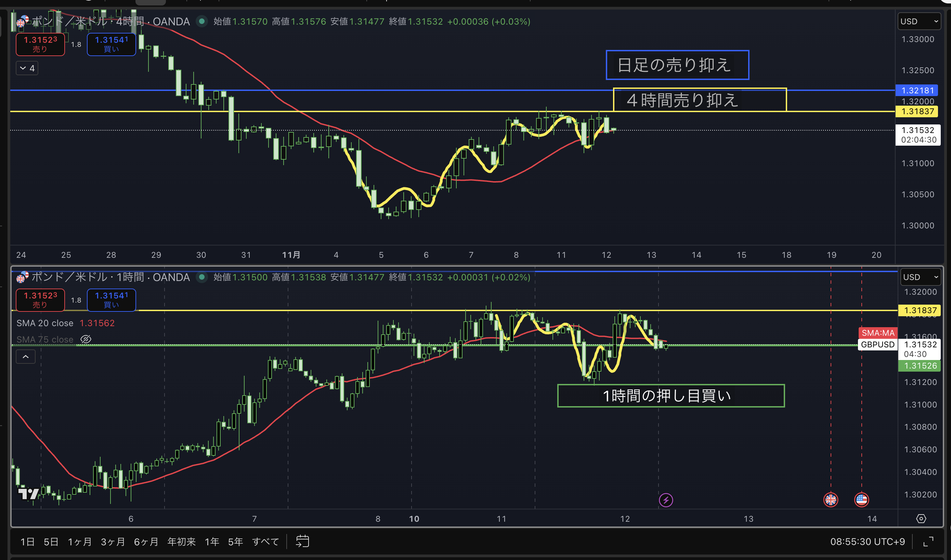Click the UK flag economic event marker
Screen dimensions: 951x560
[830, 499]
